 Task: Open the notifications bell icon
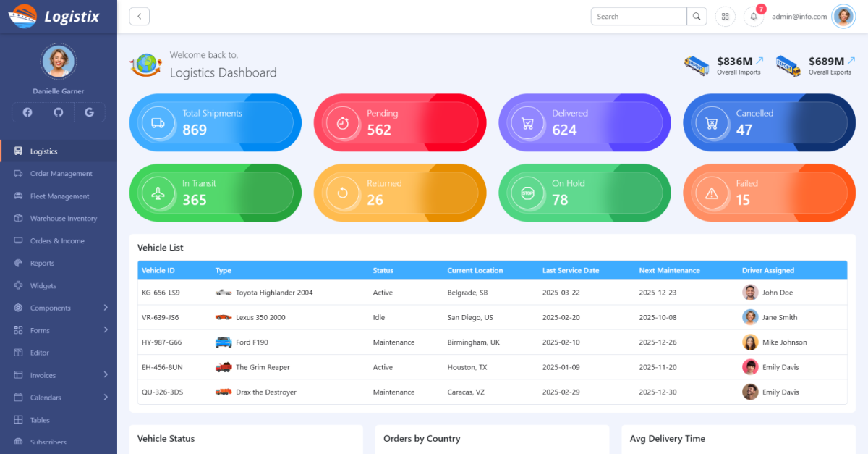click(x=754, y=17)
